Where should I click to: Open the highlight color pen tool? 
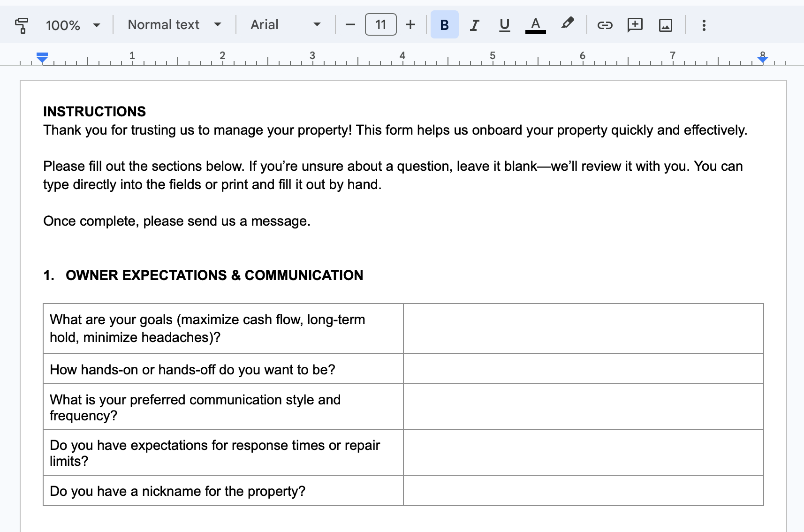pyautogui.click(x=567, y=23)
